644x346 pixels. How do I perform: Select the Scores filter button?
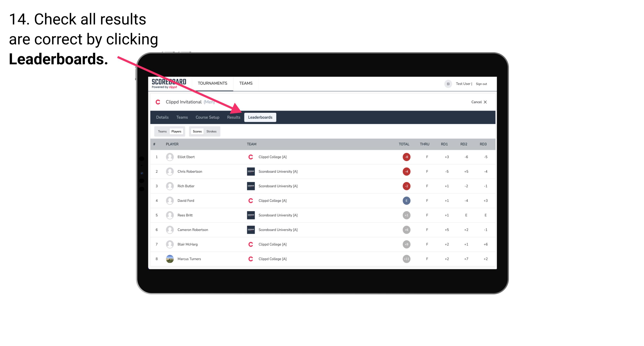[197, 131]
